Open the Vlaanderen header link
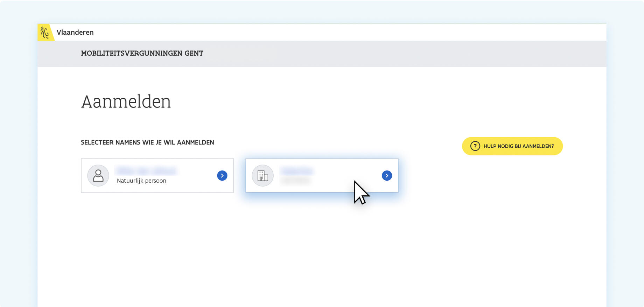 pos(75,33)
